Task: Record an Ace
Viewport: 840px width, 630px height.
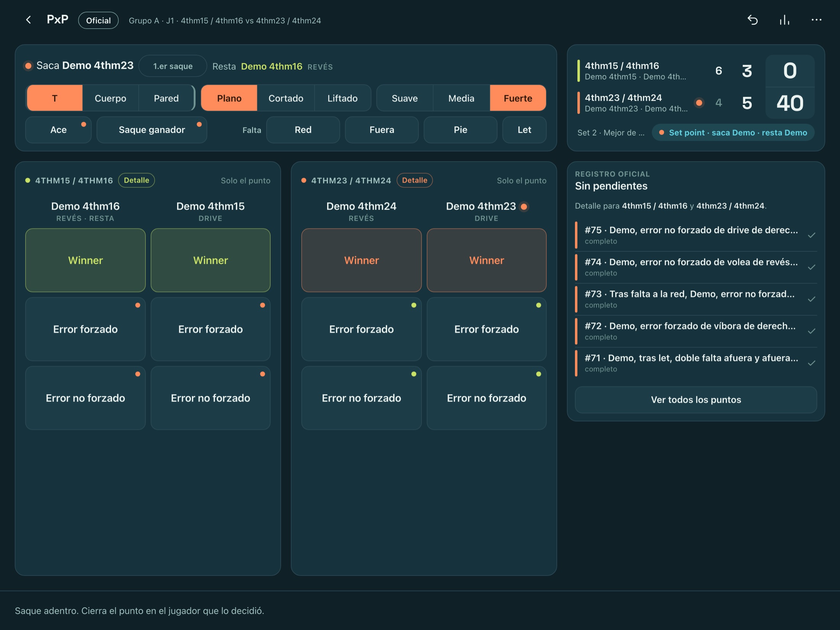Action: (x=58, y=130)
